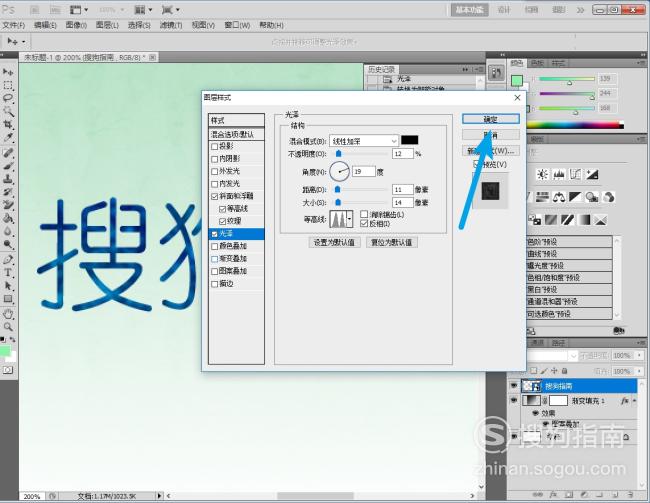Add an Exposure adjustment
Screen dimensions: 650x503
click(592, 174)
